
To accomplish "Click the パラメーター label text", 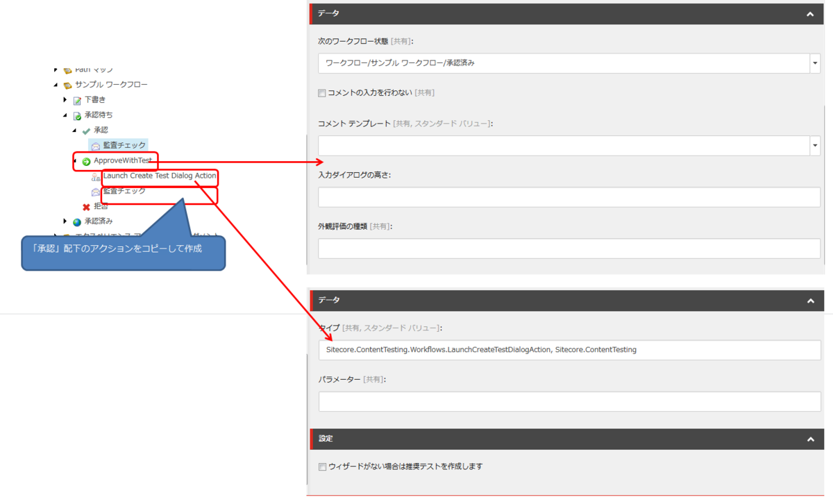I will click(x=339, y=379).
